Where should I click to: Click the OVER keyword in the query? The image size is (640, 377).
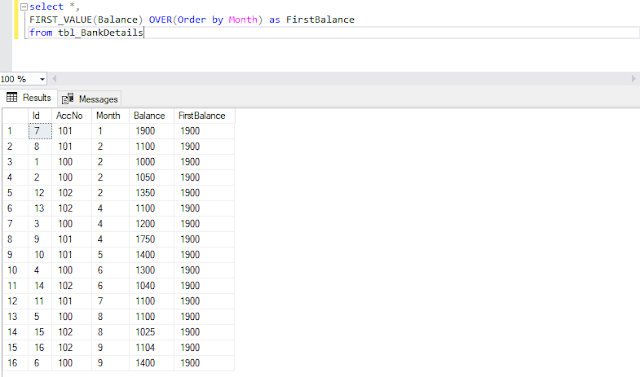(x=160, y=20)
